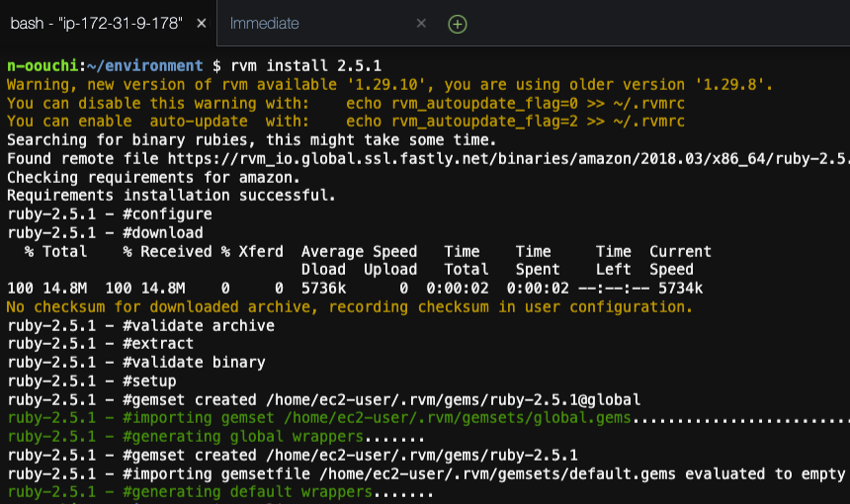Click the default.gems gemsetfile line
Screen dimensions: 850x504
426,473
